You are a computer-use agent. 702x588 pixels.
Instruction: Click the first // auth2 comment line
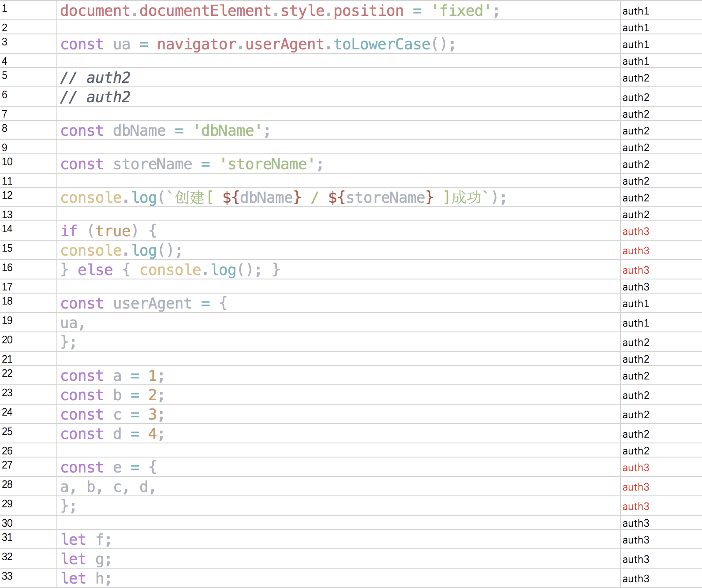pyautogui.click(x=95, y=78)
